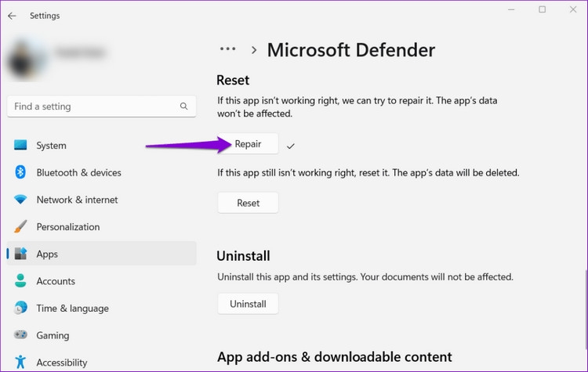This screenshot has width=588, height=372.
Task: Click the Repair button
Action: point(248,144)
